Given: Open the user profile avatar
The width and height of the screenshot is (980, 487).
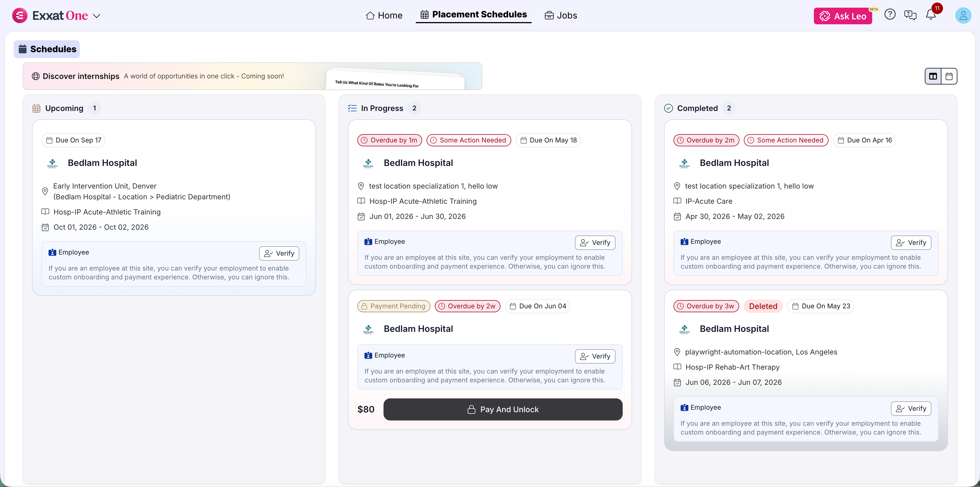Looking at the screenshot, I should (963, 16).
